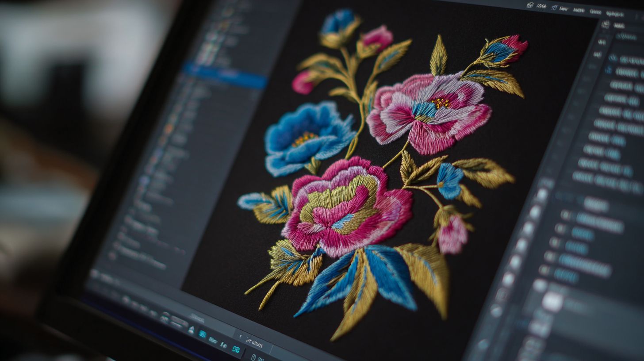The width and height of the screenshot is (644, 361).
Task: Click the second icon in the top menu bar
Action: [x=554, y=8]
